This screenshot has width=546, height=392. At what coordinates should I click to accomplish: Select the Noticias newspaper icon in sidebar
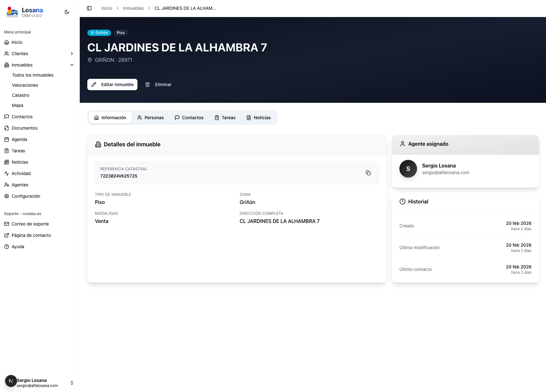[x=7, y=162]
